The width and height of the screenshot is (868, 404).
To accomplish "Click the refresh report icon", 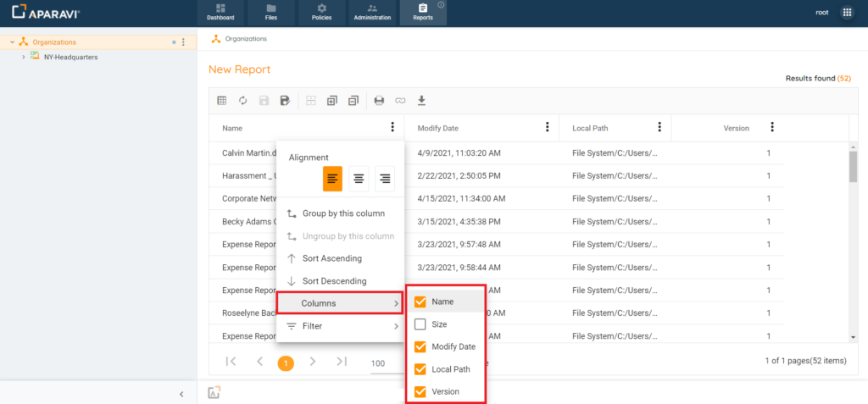I will point(242,101).
